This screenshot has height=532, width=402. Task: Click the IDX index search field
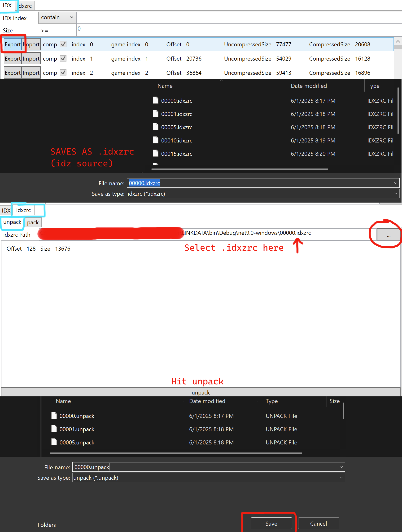click(239, 18)
